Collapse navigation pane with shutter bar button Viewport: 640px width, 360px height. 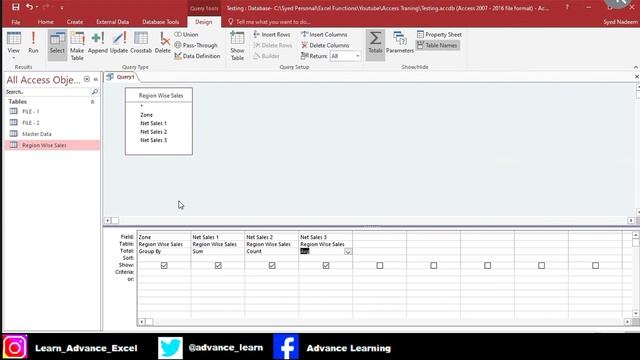coord(96,79)
